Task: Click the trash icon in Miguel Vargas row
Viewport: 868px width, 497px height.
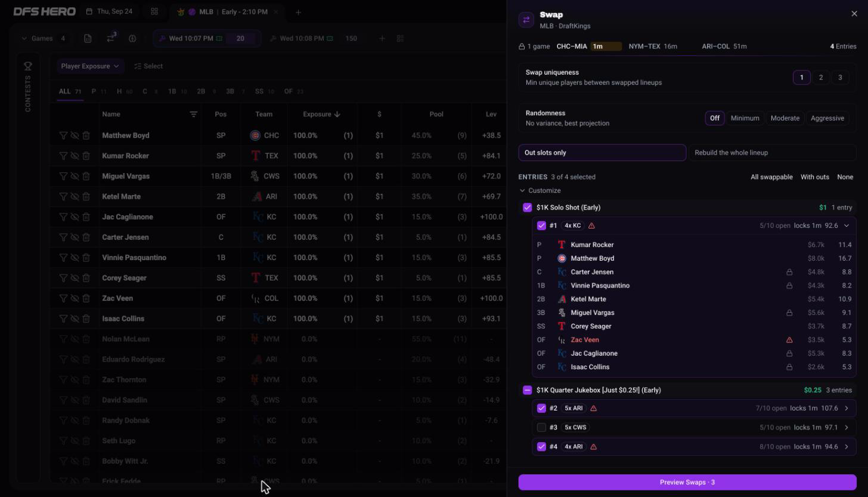Action: [86, 176]
